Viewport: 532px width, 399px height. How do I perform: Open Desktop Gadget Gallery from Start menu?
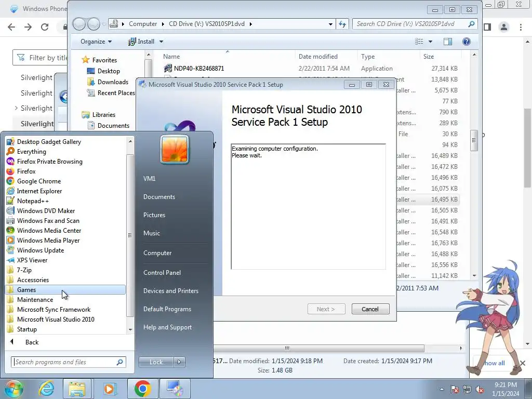[x=49, y=142]
